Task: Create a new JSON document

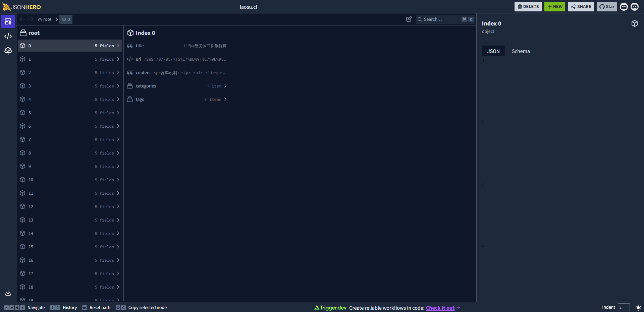Action: 555,7
